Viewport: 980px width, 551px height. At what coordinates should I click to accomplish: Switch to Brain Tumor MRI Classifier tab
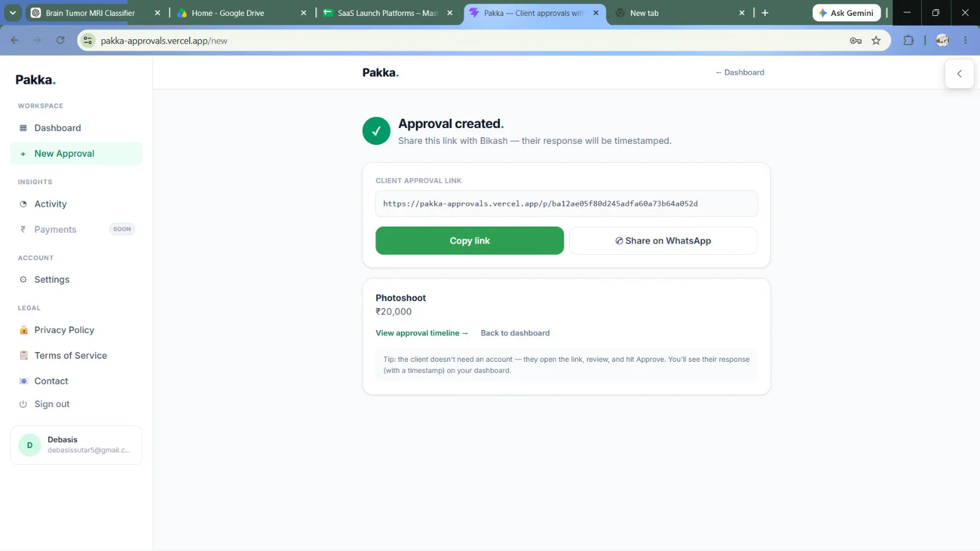[90, 13]
